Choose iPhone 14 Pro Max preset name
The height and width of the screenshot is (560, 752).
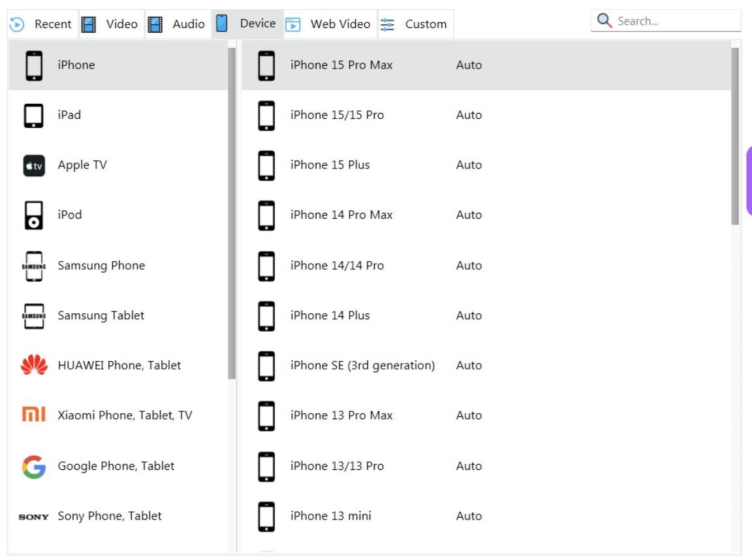point(341,214)
